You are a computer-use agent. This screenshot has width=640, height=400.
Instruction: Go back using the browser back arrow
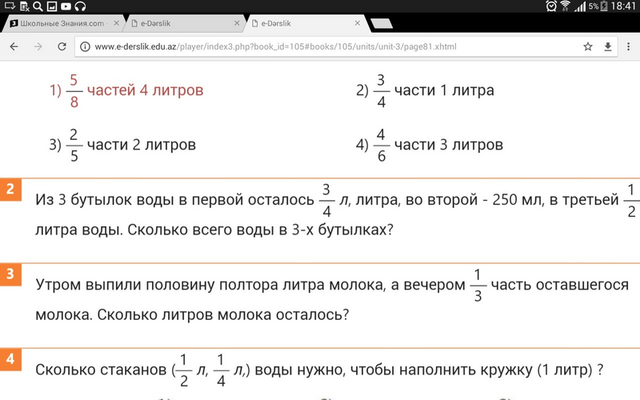tap(14, 47)
